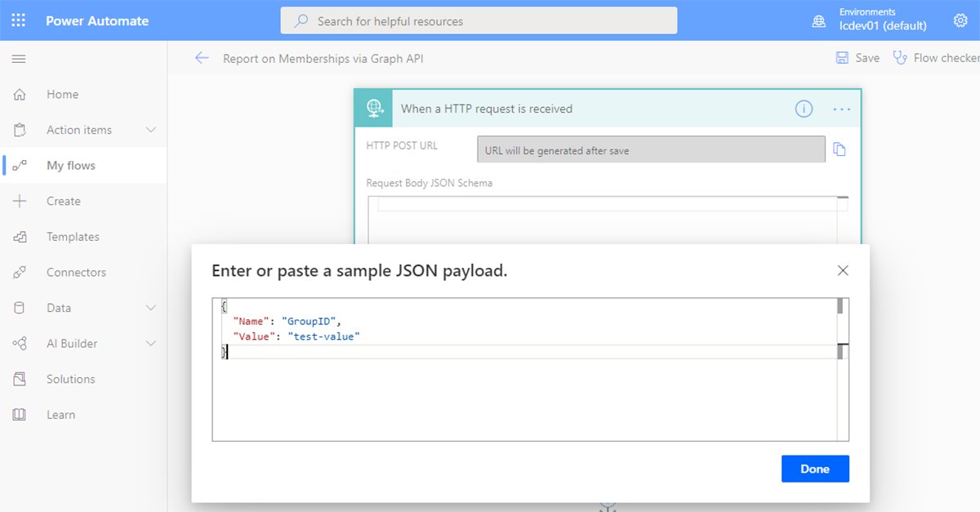Copy the HTTP POST URL

click(x=839, y=149)
